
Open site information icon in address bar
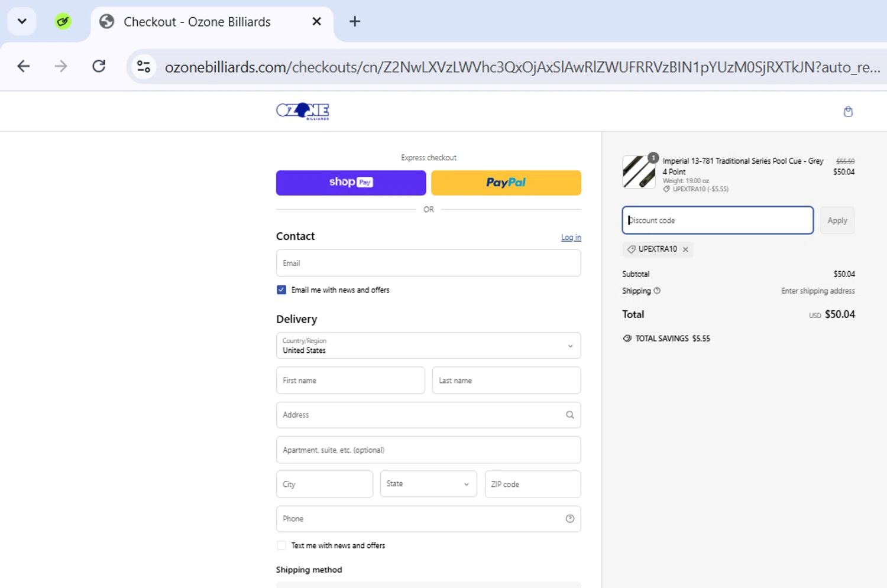click(144, 67)
